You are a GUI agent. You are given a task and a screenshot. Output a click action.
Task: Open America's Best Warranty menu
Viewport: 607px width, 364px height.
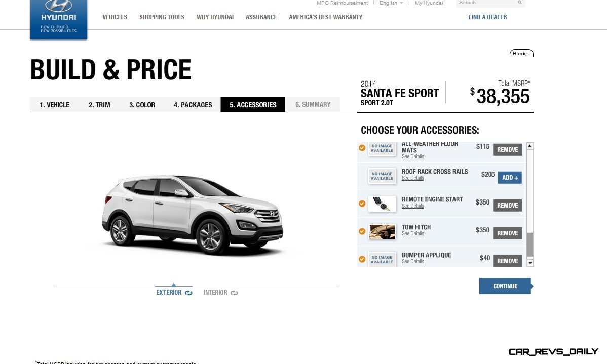(x=326, y=17)
